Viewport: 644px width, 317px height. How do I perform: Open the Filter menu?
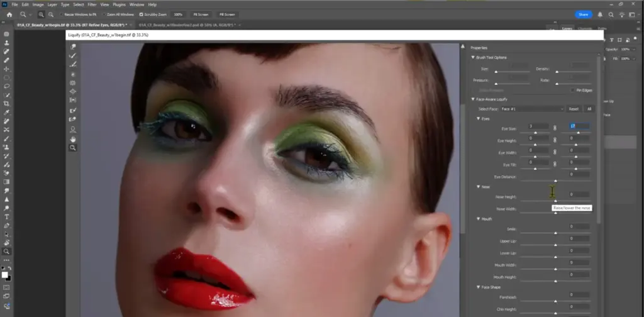[92, 4]
